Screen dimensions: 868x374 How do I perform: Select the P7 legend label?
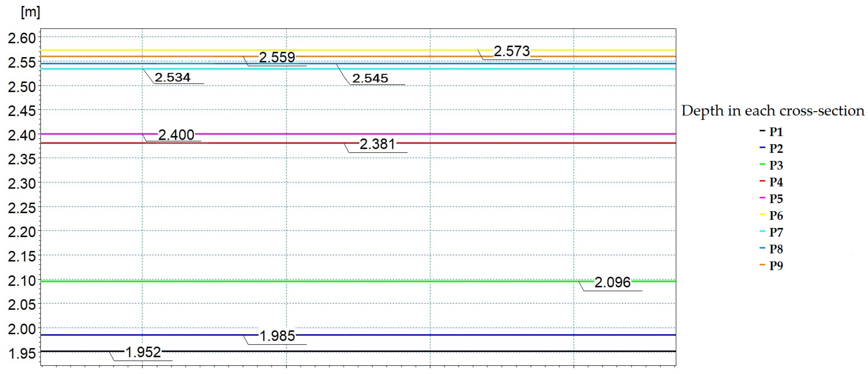(x=776, y=232)
